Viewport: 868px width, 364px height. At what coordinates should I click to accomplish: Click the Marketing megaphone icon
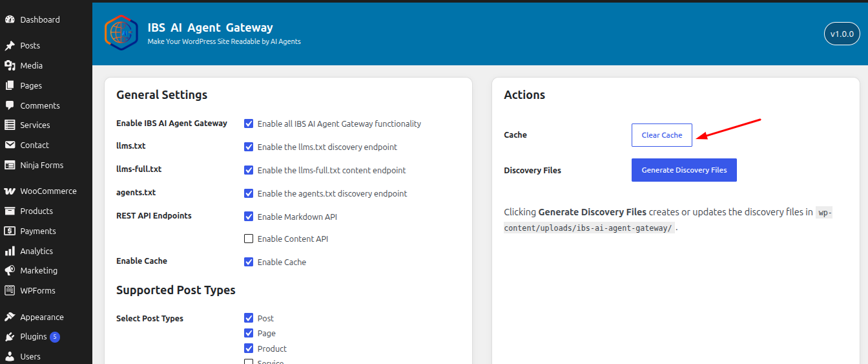point(10,271)
